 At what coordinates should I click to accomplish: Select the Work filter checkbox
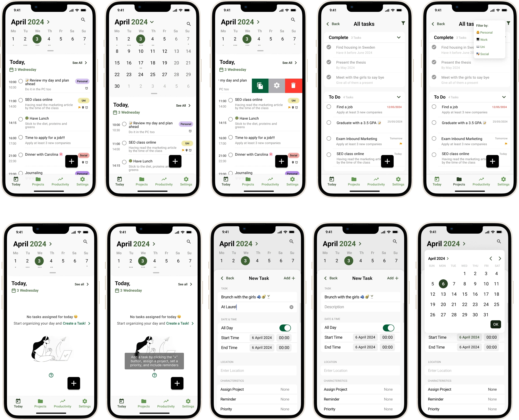pos(484,40)
